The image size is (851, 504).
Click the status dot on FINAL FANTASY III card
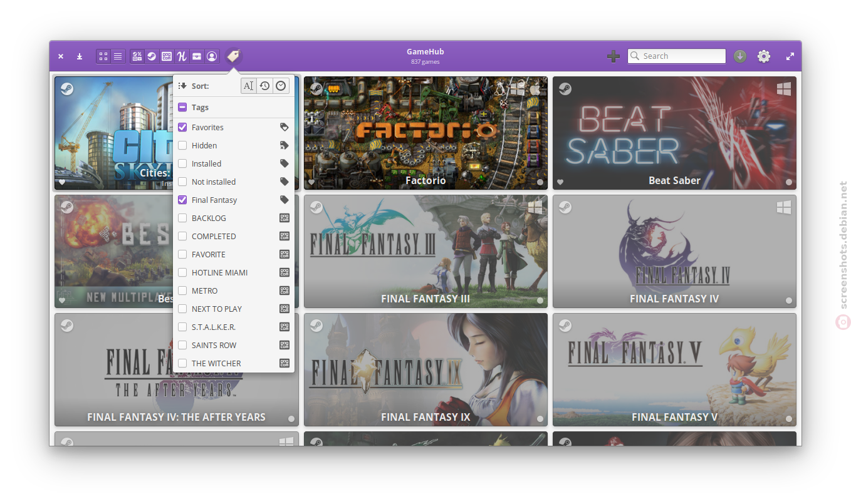click(x=540, y=301)
